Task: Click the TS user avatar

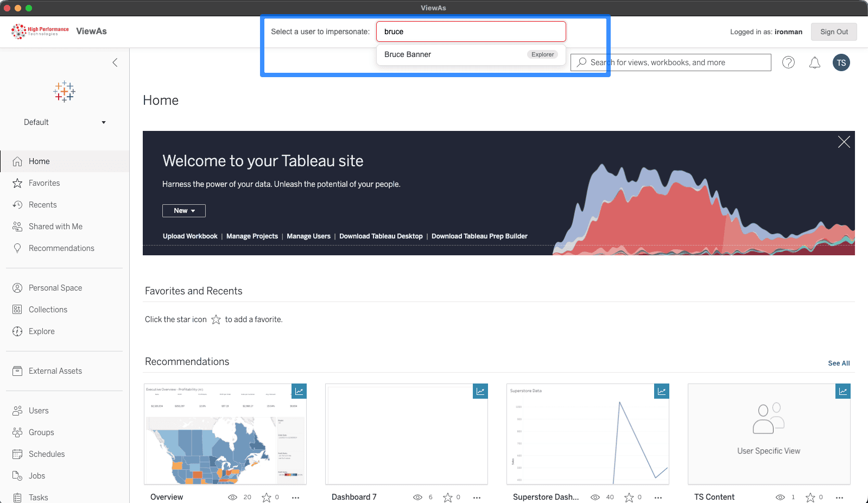Action: (x=841, y=62)
